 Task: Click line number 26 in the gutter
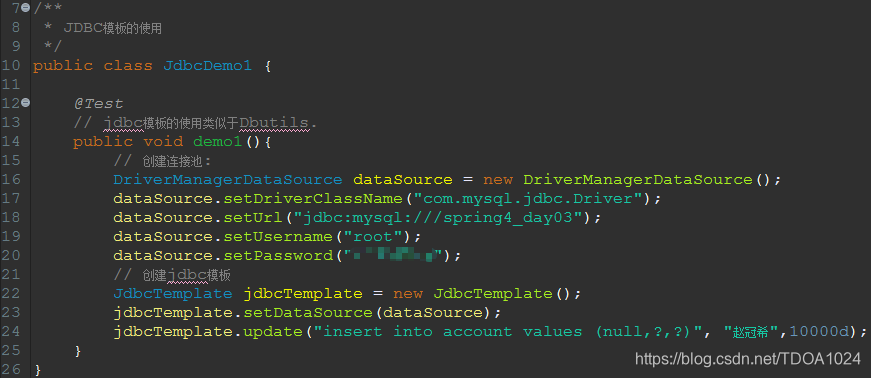(11, 370)
